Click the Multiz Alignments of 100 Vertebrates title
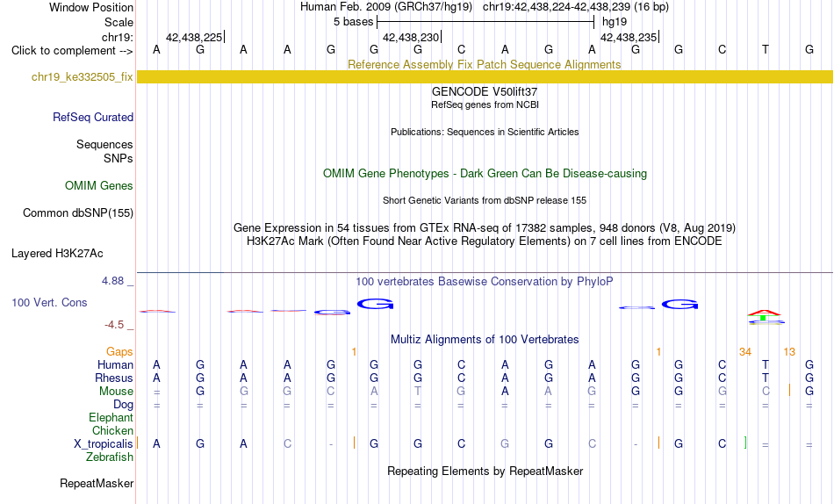834x504 pixels. click(x=485, y=340)
